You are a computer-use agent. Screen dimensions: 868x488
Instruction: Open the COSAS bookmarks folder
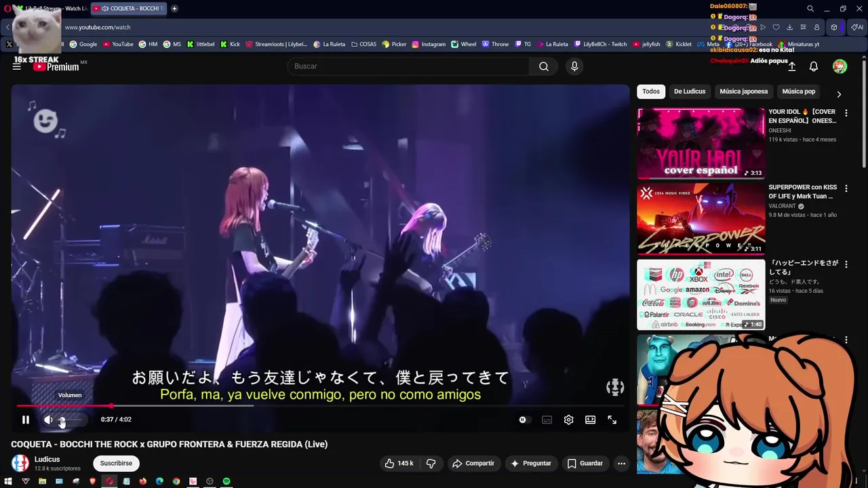(363, 44)
